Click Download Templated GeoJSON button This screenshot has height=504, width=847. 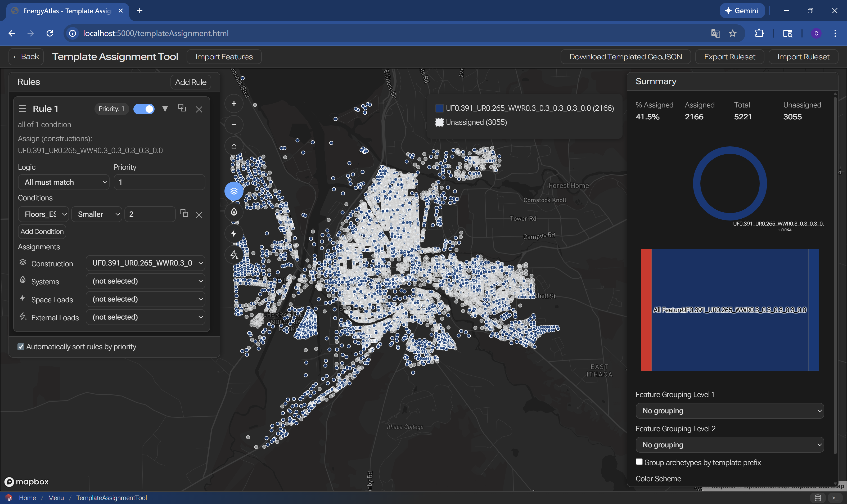[625, 57]
